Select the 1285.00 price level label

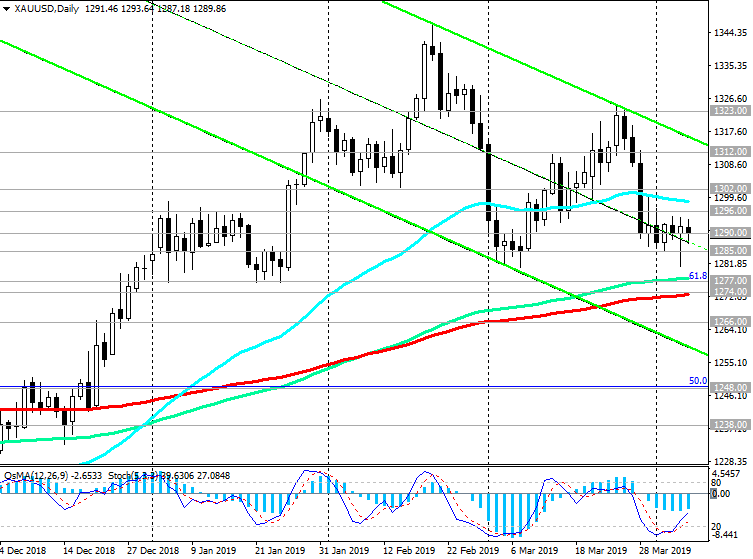(730, 251)
